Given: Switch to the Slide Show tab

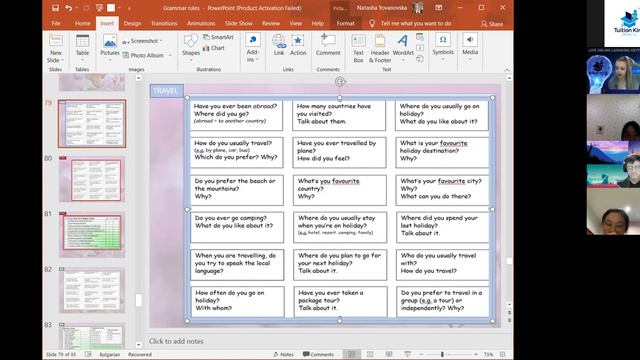Looking at the screenshot, I should tap(239, 23).
